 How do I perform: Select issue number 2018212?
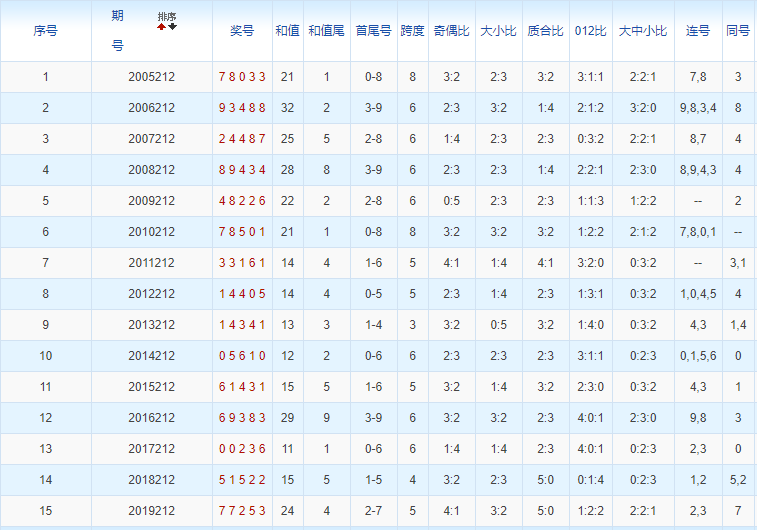point(151,480)
